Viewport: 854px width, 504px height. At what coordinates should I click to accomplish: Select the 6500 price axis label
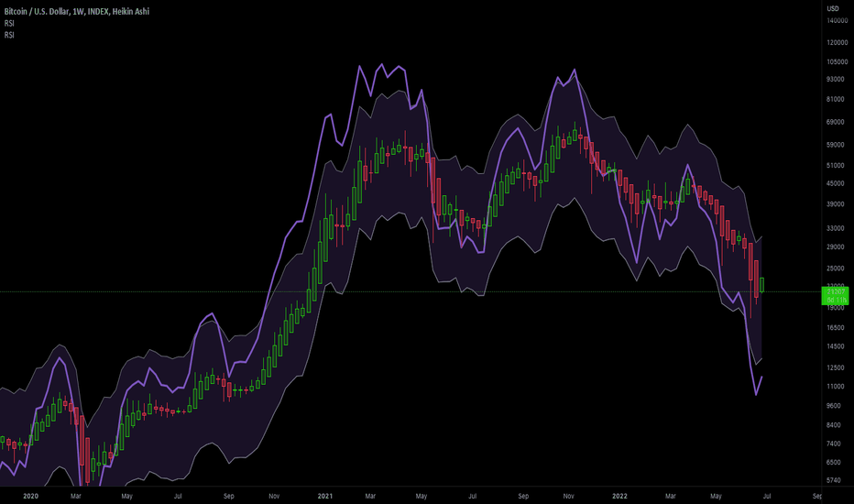pos(834,463)
